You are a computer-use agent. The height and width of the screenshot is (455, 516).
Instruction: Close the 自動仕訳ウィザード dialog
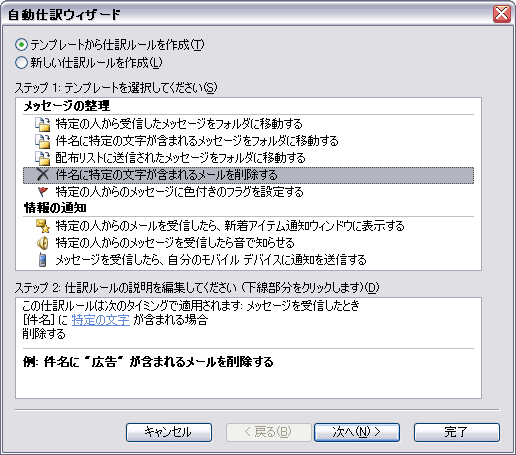(x=502, y=14)
